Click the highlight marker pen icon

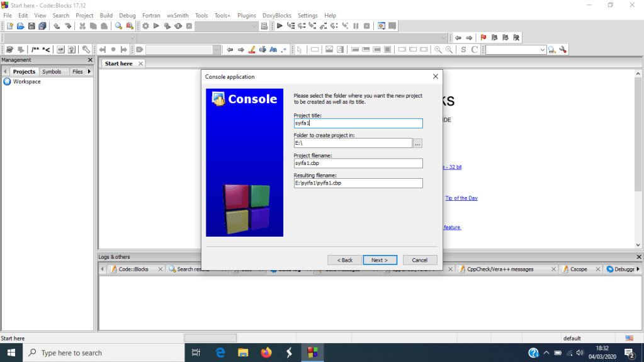tap(252, 50)
